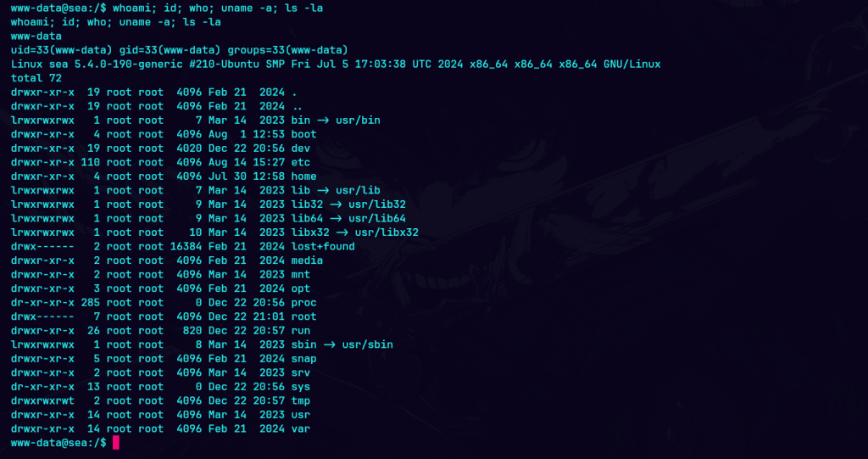Click the 'etc' directory name in listing

[300, 162]
